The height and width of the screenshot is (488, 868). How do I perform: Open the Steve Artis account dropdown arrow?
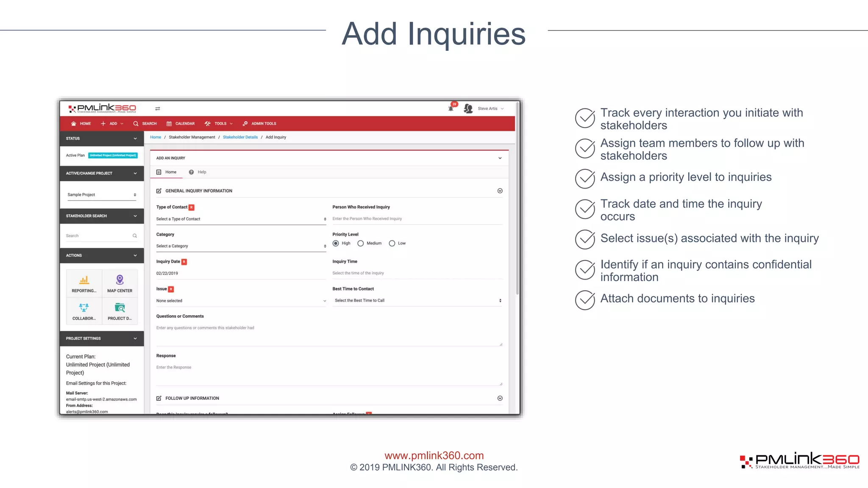click(502, 109)
